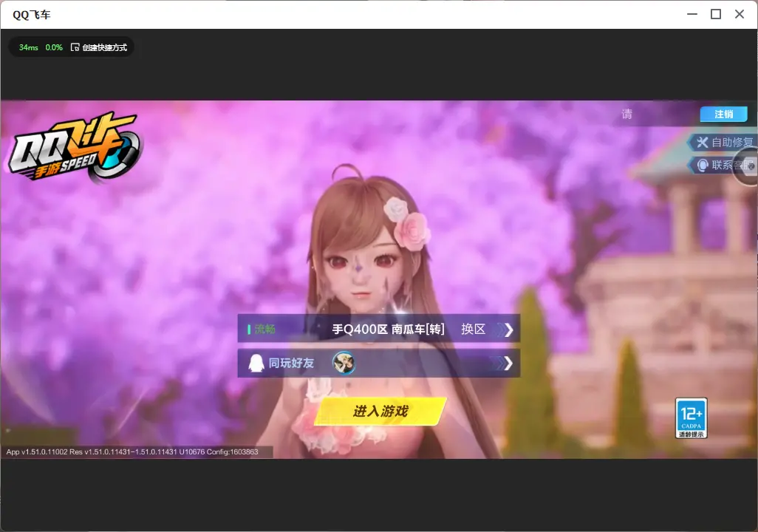Click the App v1.51.0.11002 version text
Screen dimensions: 758x532
pos(132,451)
